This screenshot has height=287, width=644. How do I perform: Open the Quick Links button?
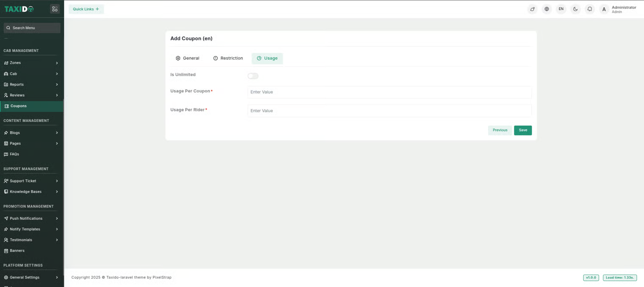click(x=86, y=9)
